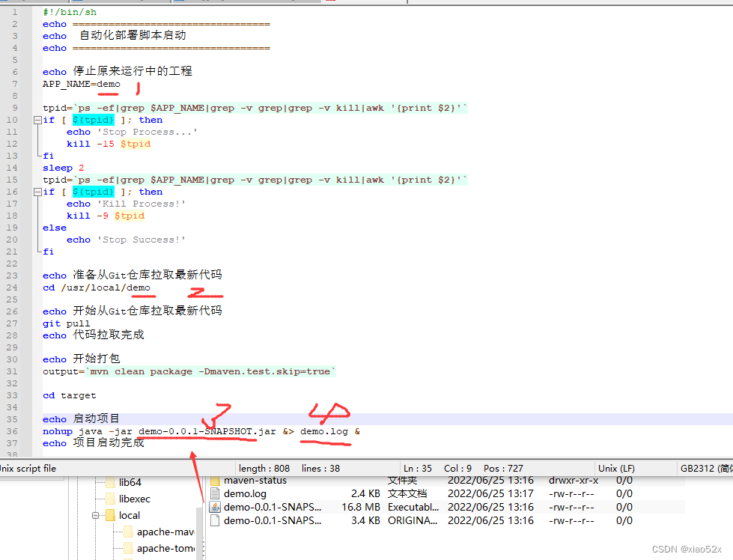The height and width of the screenshot is (560, 733).
Task: Click the nohup java -jar line
Action: click(201, 431)
